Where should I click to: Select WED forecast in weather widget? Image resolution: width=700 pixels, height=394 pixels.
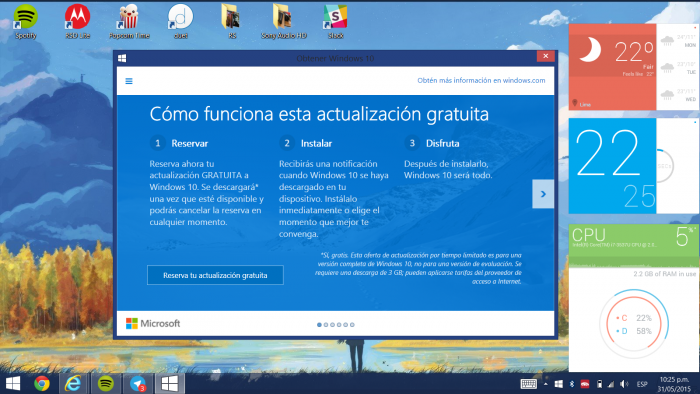(678, 95)
